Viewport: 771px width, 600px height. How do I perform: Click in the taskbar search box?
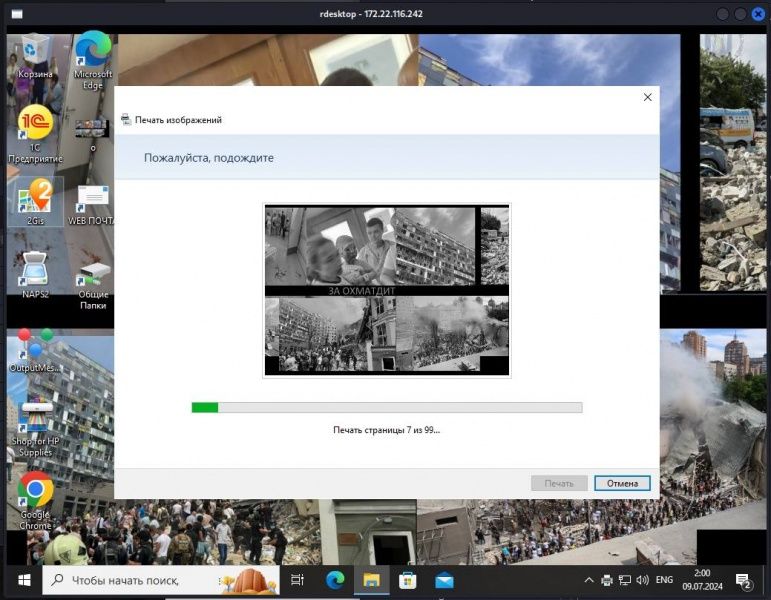point(150,580)
